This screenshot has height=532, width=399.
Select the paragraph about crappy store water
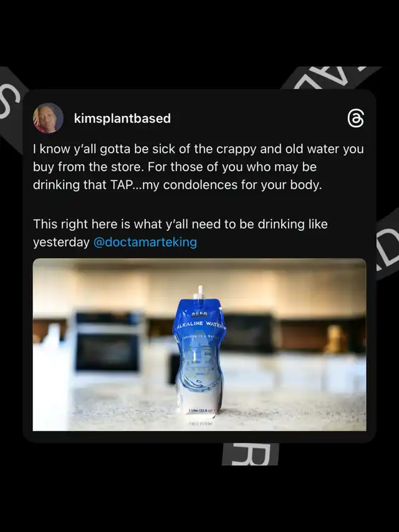[x=198, y=167]
